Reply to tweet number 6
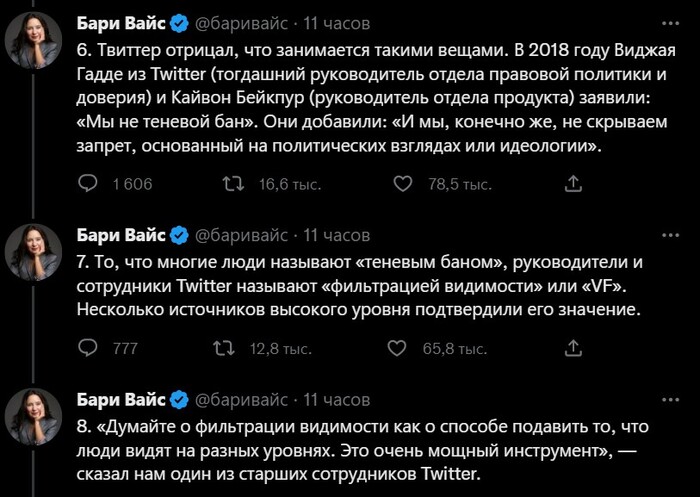700x497 pixels. coord(88,184)
